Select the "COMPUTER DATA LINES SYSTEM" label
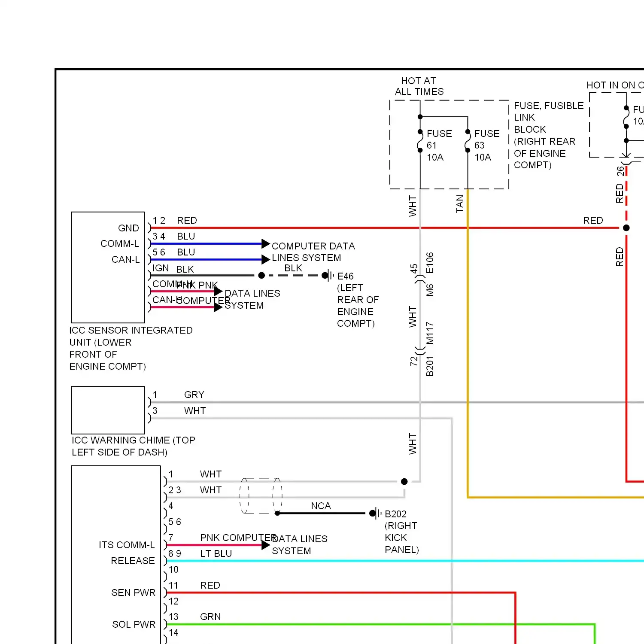Image resolution: width=644 pixels, height=644 pixels. pos(313,252)
